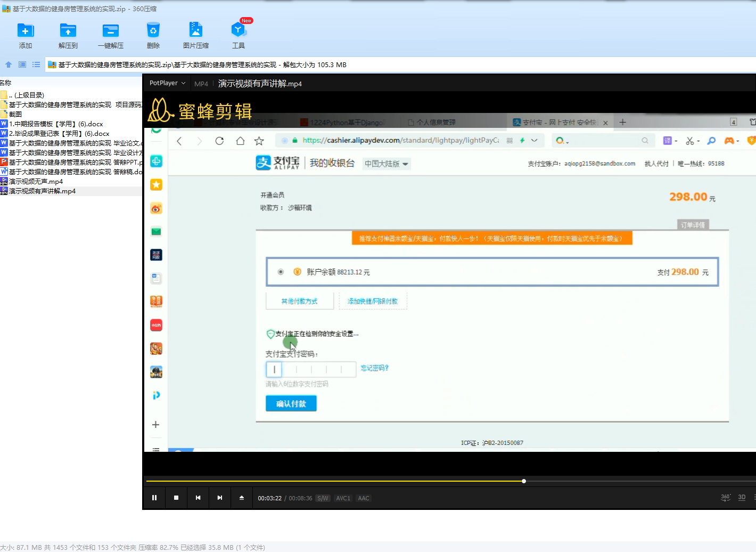Click the scissors screenshot icon in browser toolbar
The image size is (756, 552).
[x=690, y=141]
